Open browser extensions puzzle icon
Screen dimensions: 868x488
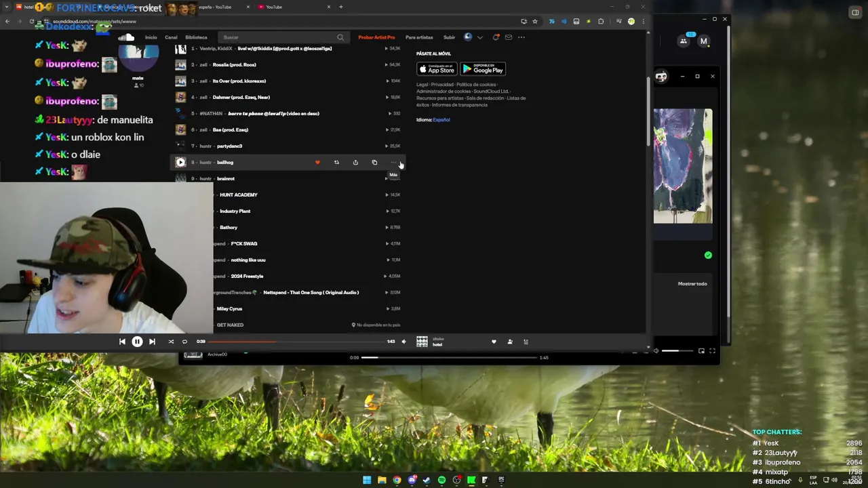[601, 22]
